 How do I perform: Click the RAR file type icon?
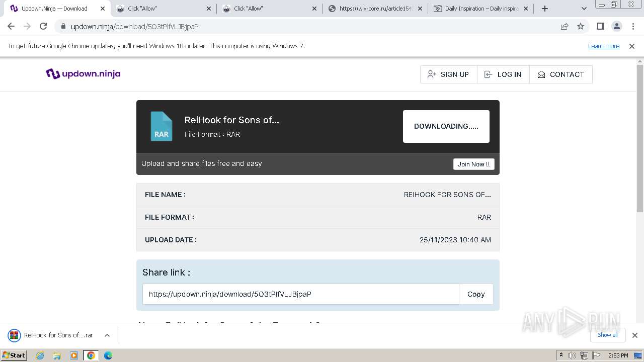(x=161, y=126)
